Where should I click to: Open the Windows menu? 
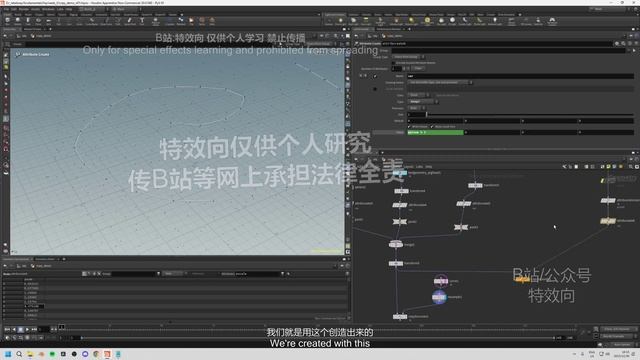pyautogui.click(x=48, y=9)
